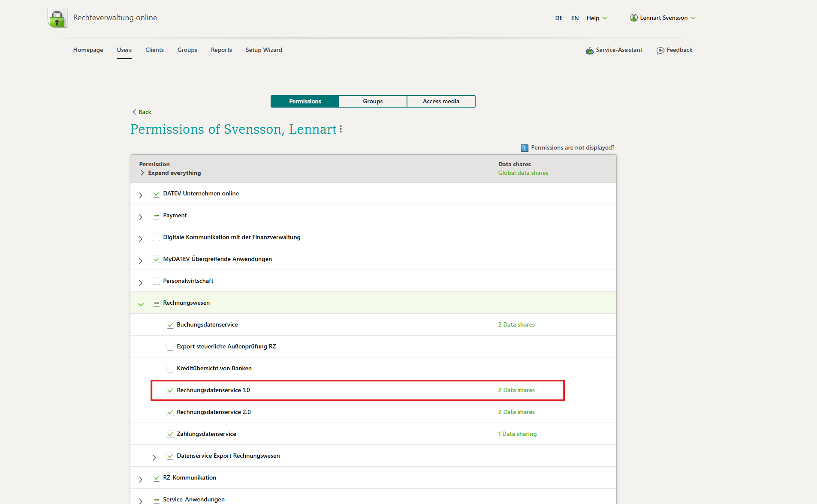The height and width of the screenshot is (504, 817).
Task: Open Buchungsdatenservice 2 Data shares link
Action: tap(516, 324)
